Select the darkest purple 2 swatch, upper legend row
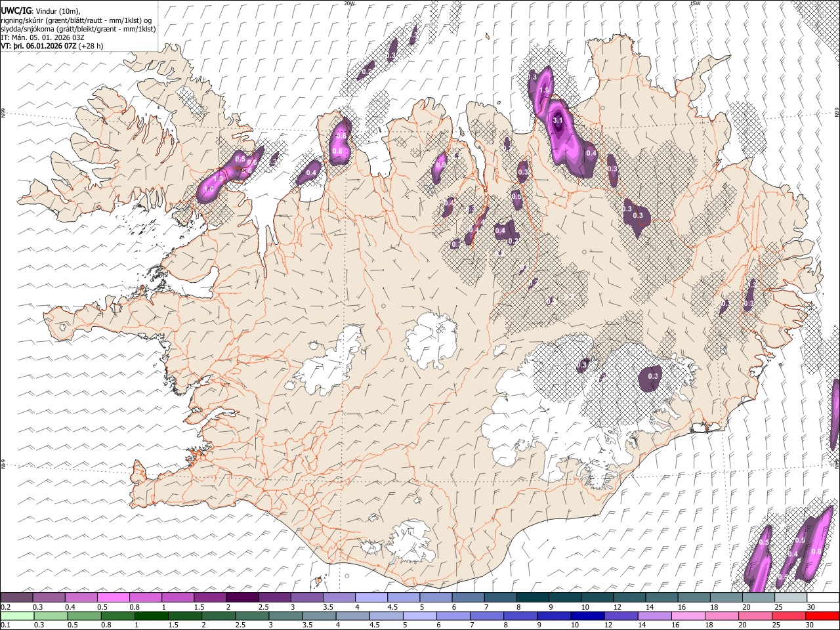 (242, 598)
